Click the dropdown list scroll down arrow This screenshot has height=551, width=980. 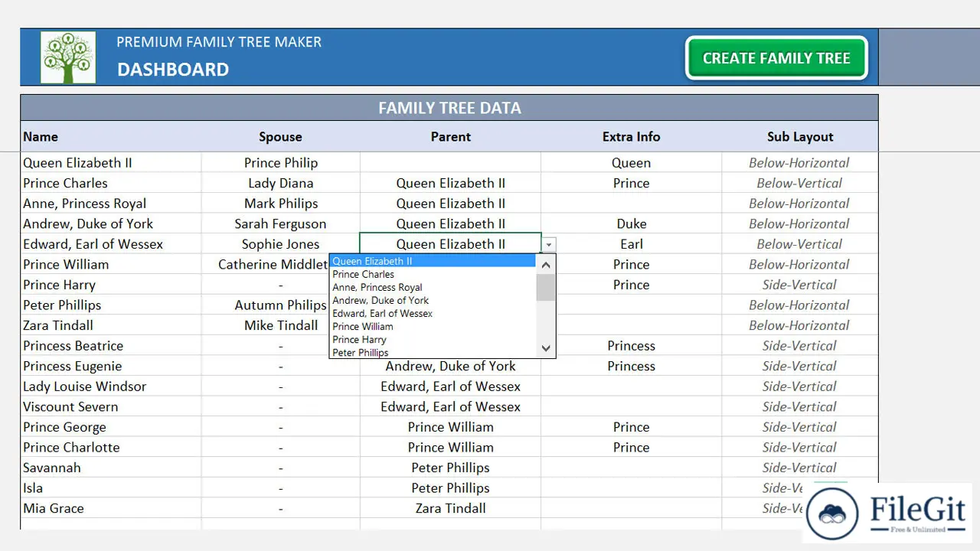(x=546, y=348)
